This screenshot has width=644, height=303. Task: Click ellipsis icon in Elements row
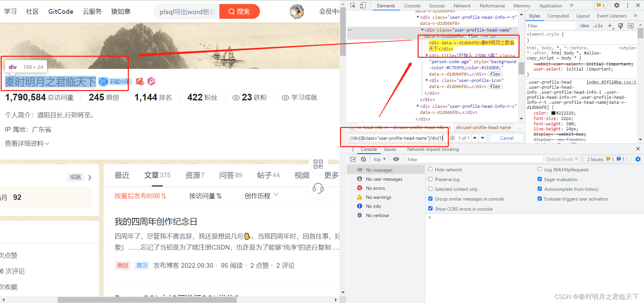pyautogui.click(x=350, y=30)
